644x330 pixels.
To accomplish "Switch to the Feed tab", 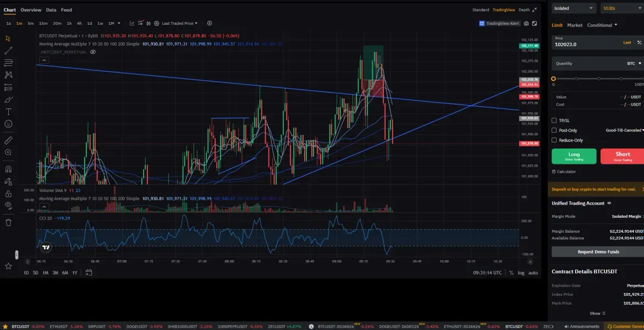I will click(x=67, y=10).
